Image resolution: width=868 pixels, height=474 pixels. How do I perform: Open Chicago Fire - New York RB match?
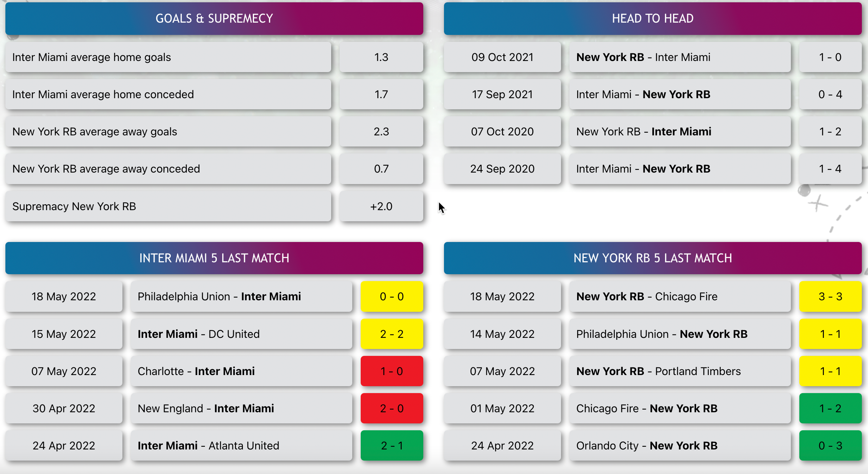click(680, 408)
